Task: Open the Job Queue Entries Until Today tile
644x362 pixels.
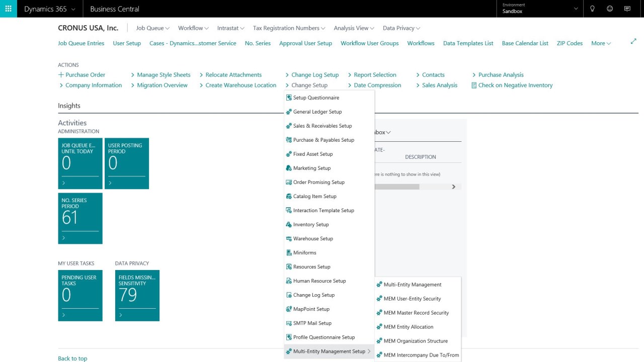Action: tap(80, 163)
